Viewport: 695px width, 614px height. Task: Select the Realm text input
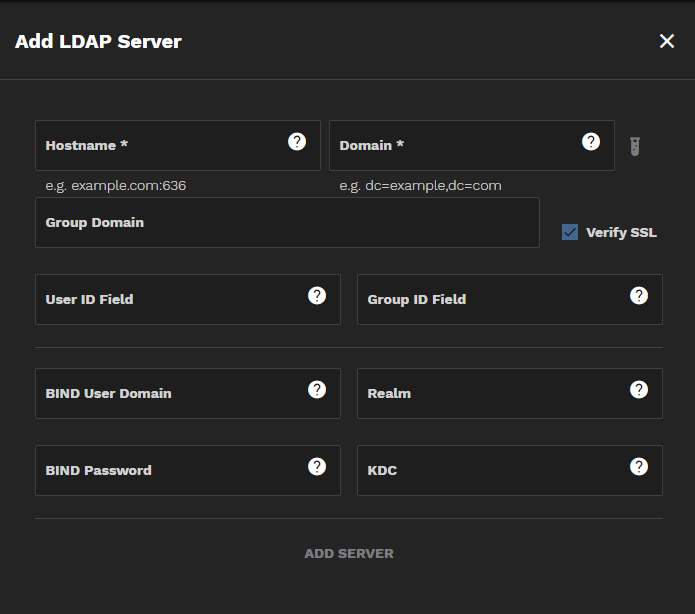[x=492, y=394]
